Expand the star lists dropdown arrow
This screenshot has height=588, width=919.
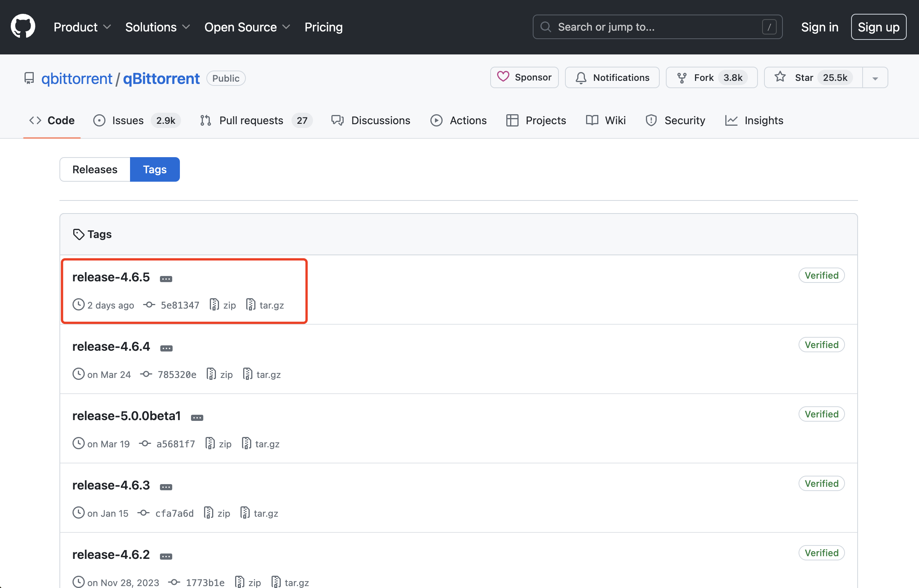coord(875,77)
